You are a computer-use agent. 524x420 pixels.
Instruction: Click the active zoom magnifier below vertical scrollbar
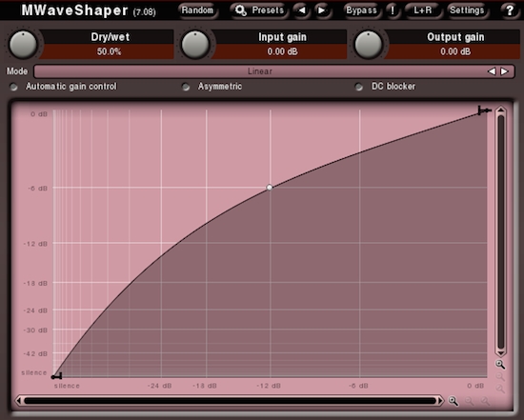[x=500, y=364]
